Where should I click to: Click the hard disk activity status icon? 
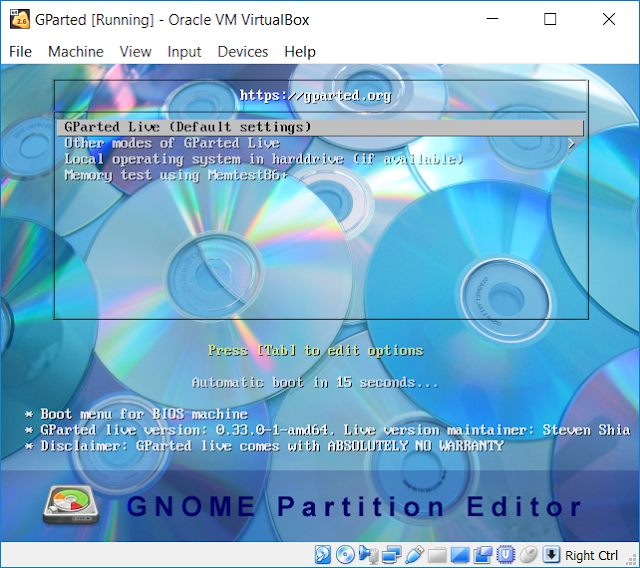tap(322, 555)
